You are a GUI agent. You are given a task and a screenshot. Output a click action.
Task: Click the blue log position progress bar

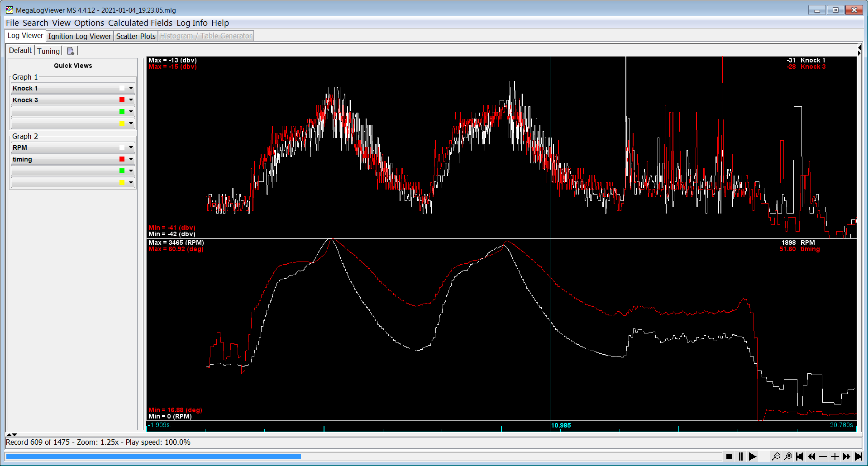point(153,456)
